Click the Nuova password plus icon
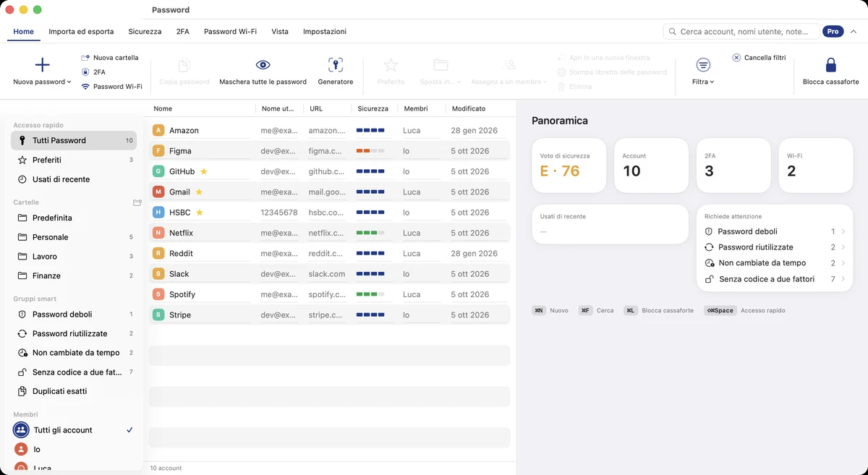Screen dimensions: 868x475 [43, 65]
